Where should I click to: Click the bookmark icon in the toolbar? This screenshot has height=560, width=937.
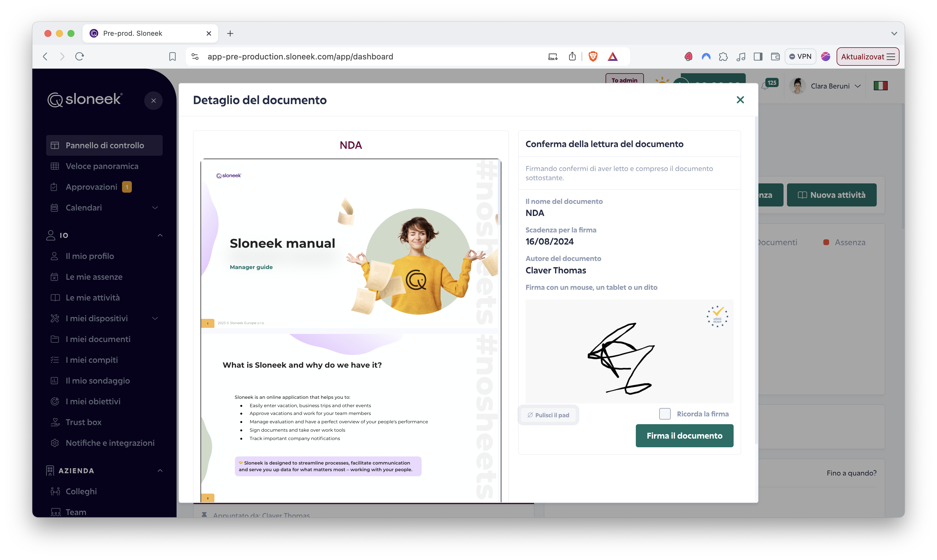coord(173,57)
